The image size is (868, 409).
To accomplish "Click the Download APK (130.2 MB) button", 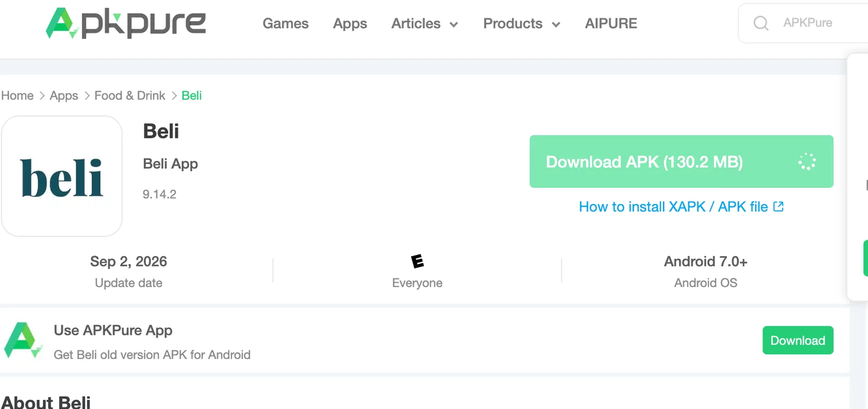I will (x=681, y=162).
